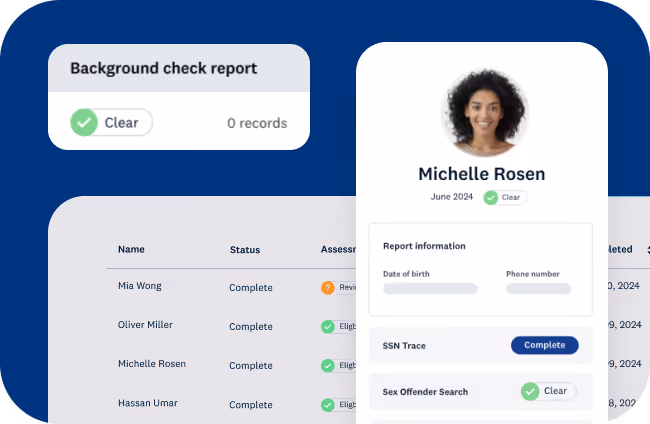This screenshot has height=424, width=650.
Task: Select the '0 records' text
Action: click(257, 123)
